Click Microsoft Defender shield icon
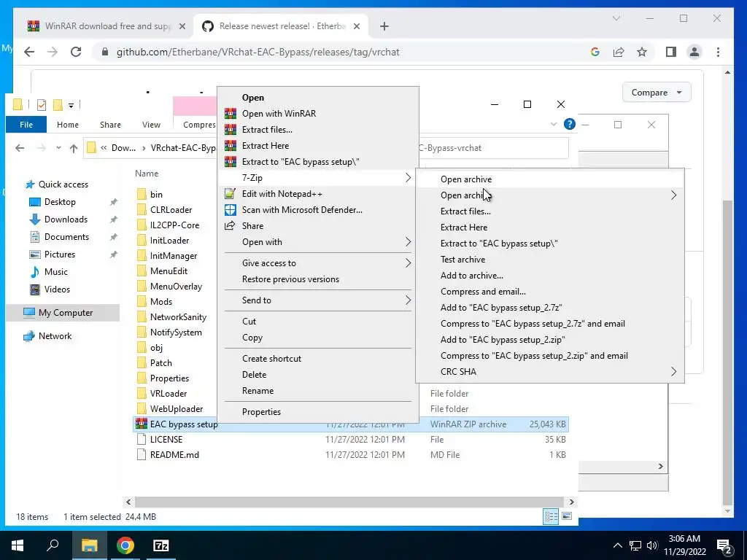 pos(231,209)
